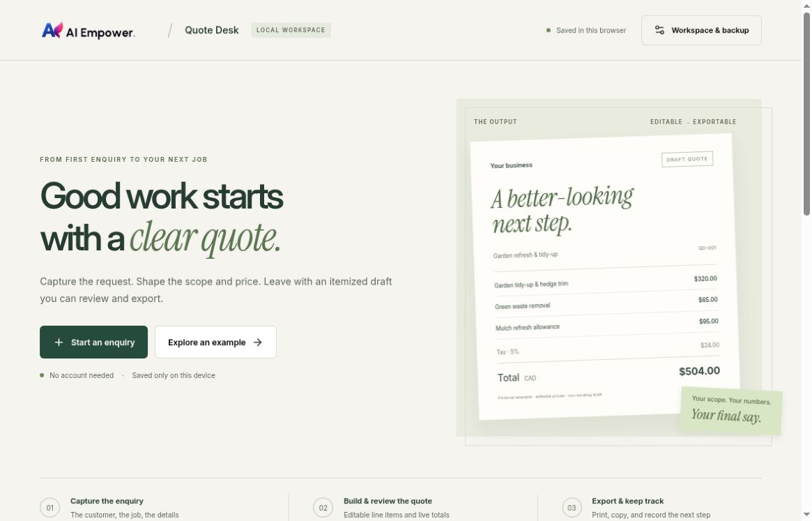
Task: Click the EDITABLE → EXPORTABLE label
Action: [693, 122]
